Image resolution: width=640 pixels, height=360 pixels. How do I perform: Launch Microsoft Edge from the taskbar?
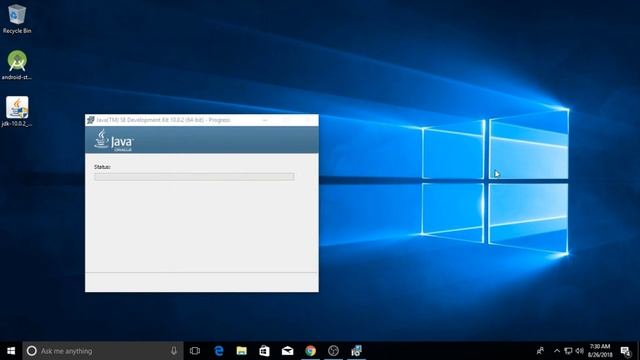[219, 351]
